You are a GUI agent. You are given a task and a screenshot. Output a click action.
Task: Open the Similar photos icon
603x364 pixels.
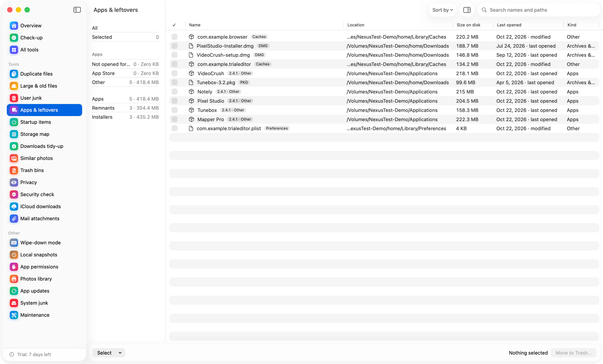point(14,158)
